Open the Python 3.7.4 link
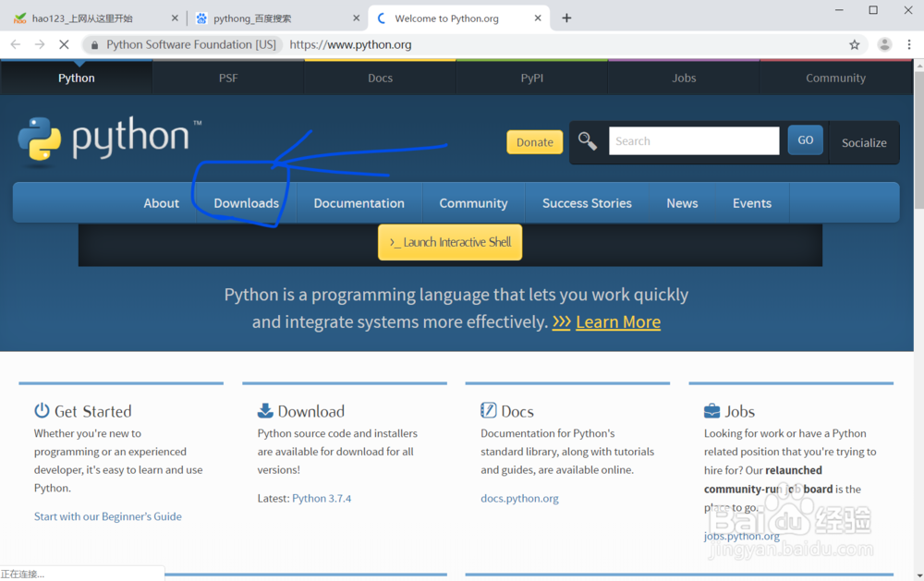This screenshot has width=924, height=581. click(322, 498)
